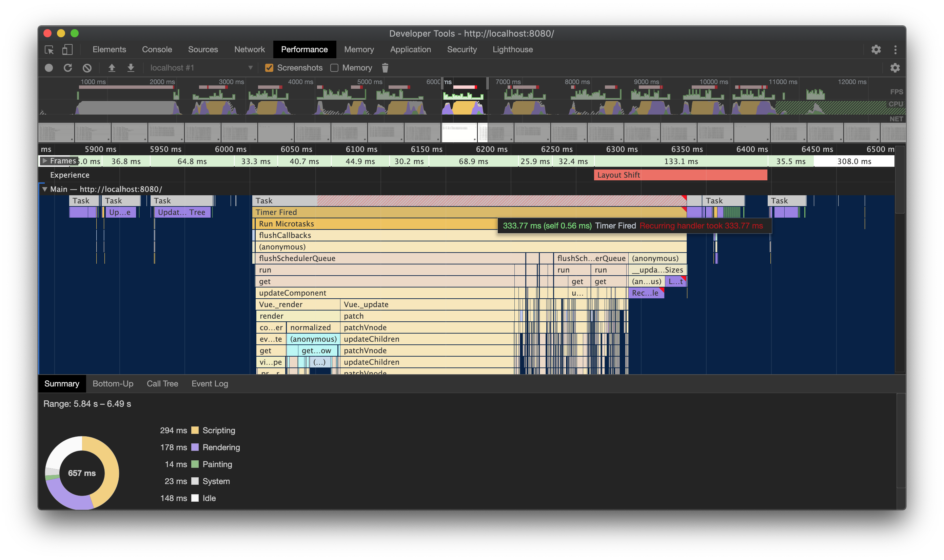Open the Call Tree tab
Screen dimensions: 944x560
[x=162, y=383]
